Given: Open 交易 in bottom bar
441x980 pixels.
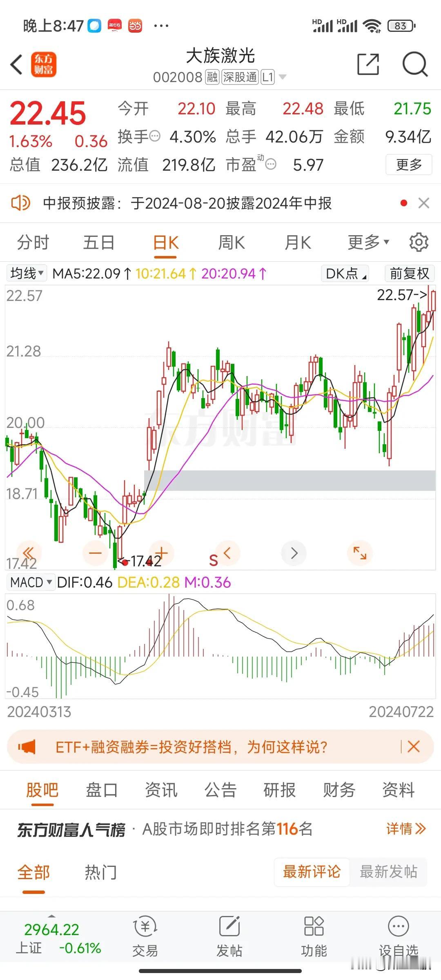Looking at the screenshot, I should pyautogui.click(x=145, y=936).
